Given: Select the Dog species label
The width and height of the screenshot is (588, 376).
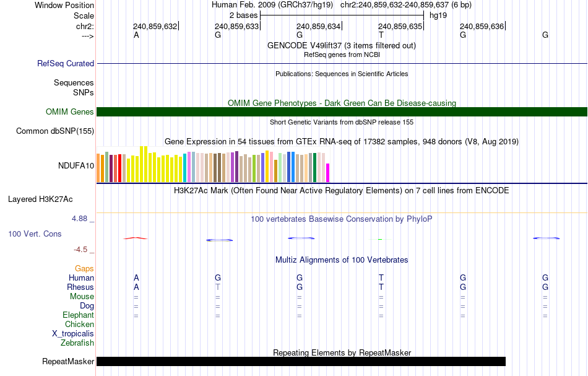Looking at the screenshot, I should [x=87, y=306].
